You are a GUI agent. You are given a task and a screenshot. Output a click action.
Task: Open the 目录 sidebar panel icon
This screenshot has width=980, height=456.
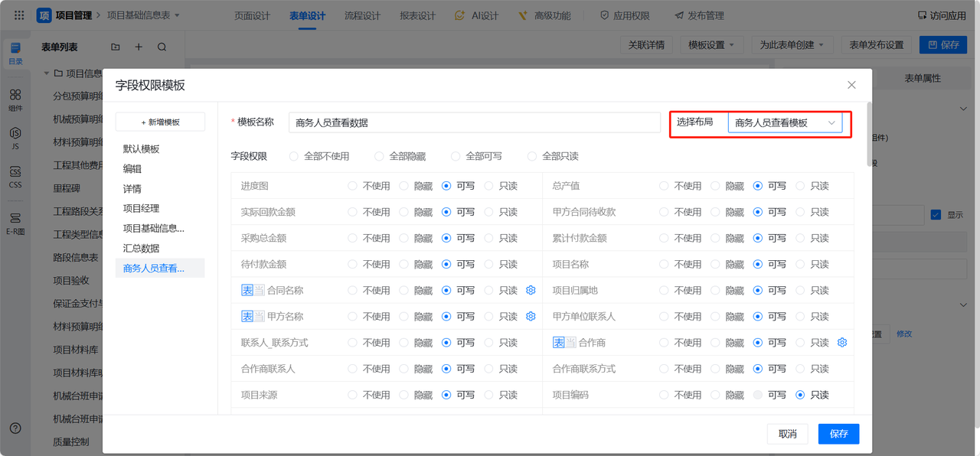click(x=15, y=53)
